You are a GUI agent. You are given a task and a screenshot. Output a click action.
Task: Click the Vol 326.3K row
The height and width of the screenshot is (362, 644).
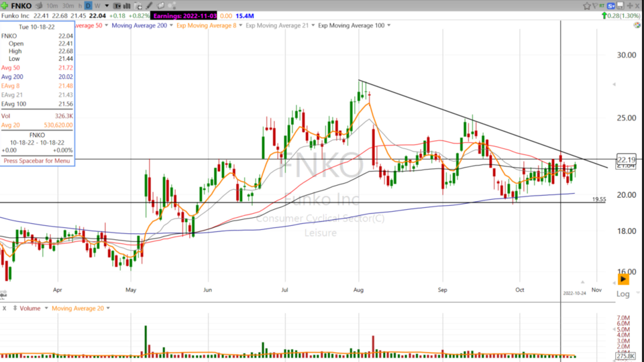(x=37, y=116)
